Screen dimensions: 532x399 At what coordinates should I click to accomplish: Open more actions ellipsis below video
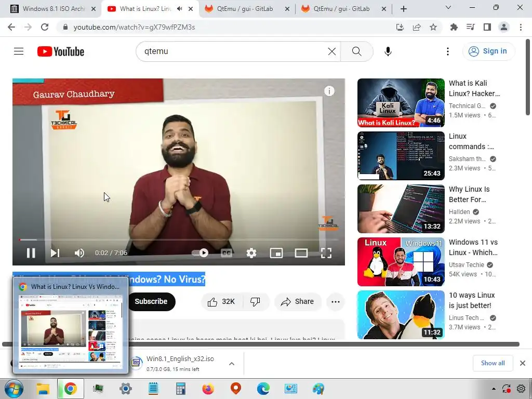click(x=336, y=302)
